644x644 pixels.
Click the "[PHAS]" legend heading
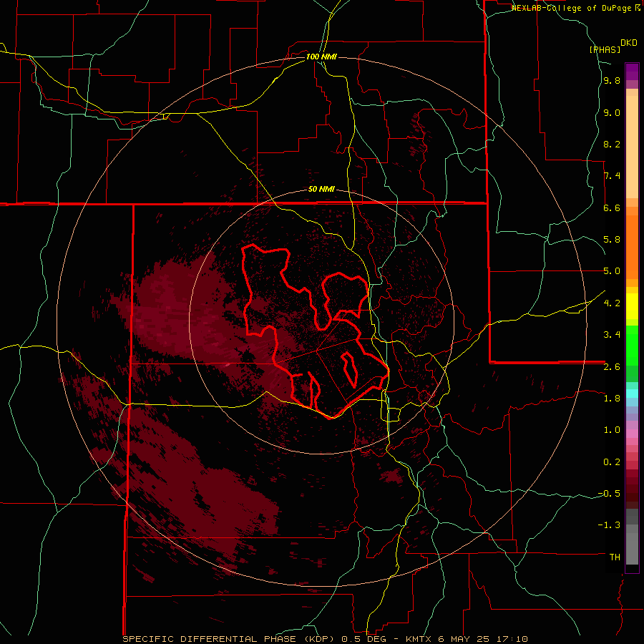pyautogui.click(x=605, y=50)
